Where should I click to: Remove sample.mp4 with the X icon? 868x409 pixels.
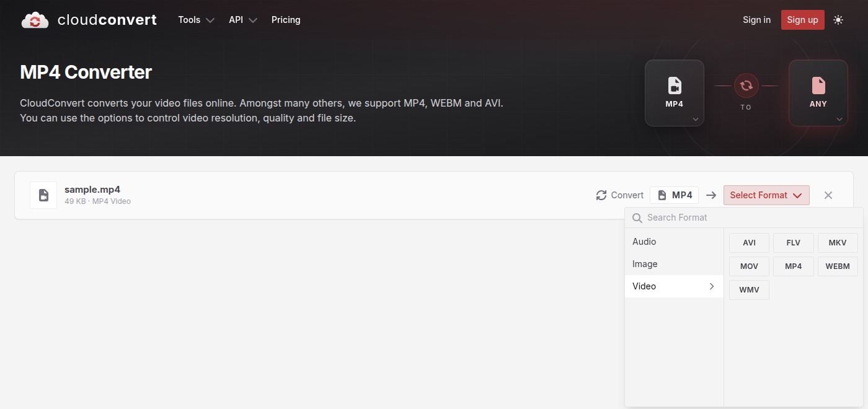coord(828,195)
